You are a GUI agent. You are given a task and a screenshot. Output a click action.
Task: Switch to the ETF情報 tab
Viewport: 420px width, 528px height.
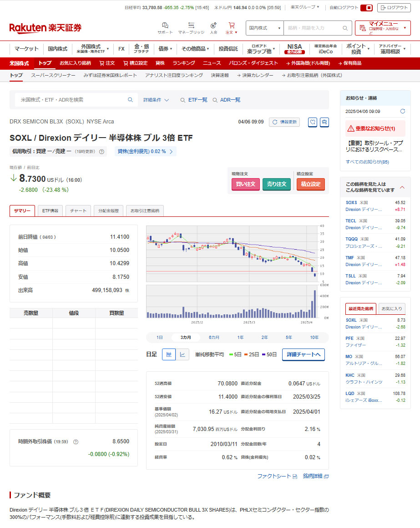(50, 211)
